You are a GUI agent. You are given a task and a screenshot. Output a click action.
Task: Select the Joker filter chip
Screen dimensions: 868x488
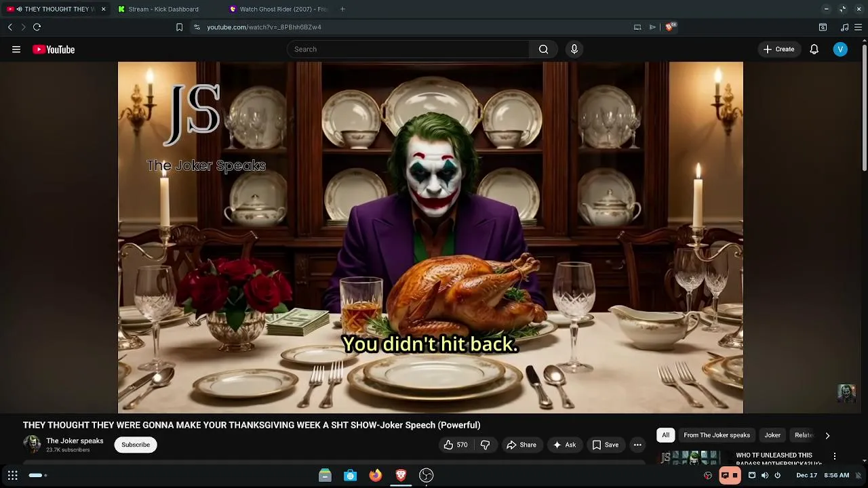772,435
